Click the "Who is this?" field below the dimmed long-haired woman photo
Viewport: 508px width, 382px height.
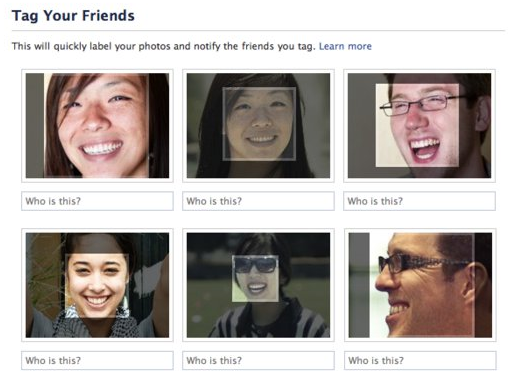(258, 201)
